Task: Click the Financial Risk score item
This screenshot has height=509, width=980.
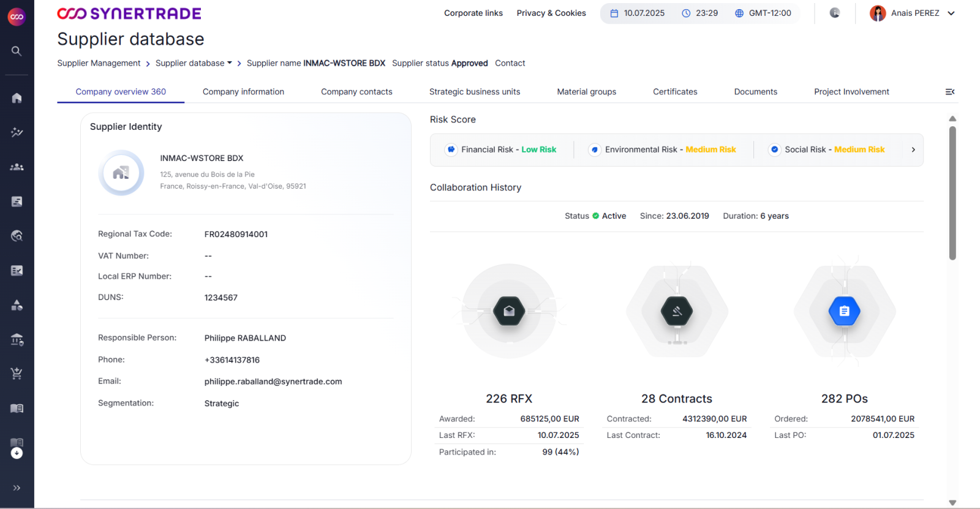Action: (x=502, y=149)
